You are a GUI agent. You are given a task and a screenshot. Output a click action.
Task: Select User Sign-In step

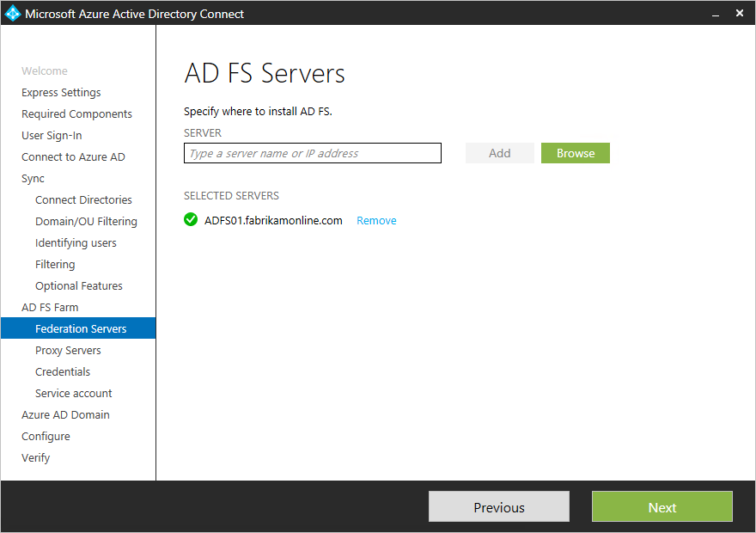pos(52,136)
